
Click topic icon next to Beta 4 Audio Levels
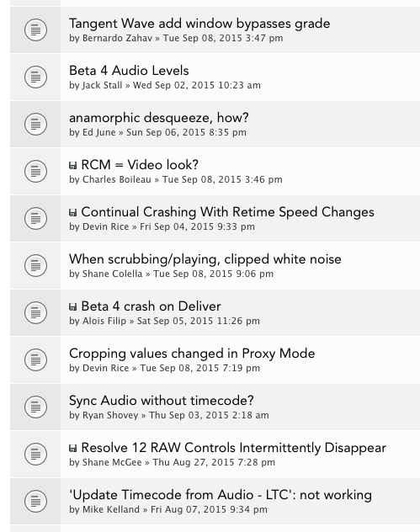point(35,77)
